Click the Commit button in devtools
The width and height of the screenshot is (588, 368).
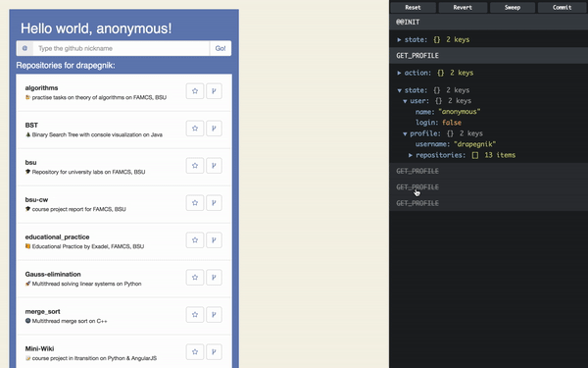(x=563, y=7)
